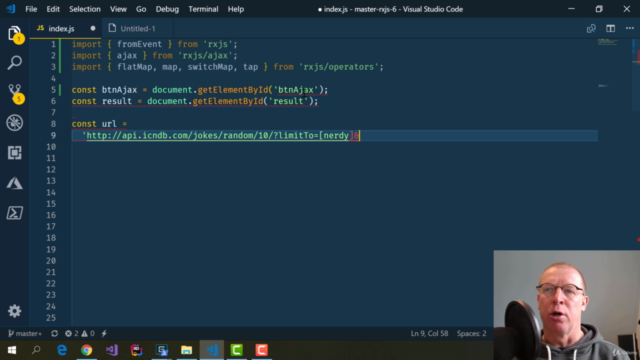
Task: Open File Explorer from the taskbar
Action: (187, 350)
